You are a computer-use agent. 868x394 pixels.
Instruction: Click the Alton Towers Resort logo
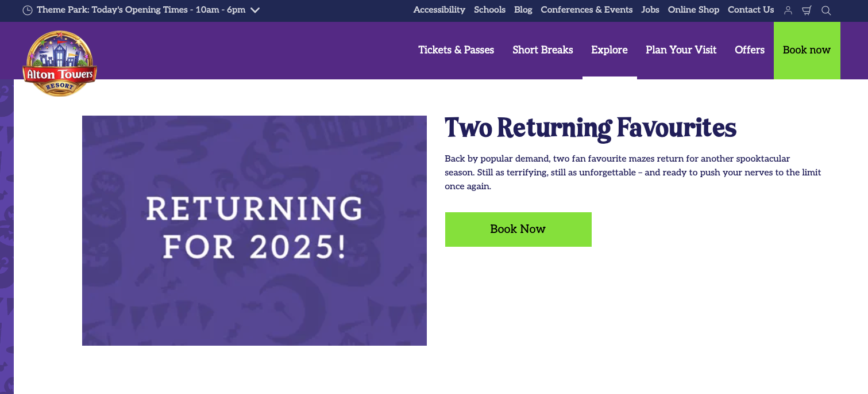[60, 63]
